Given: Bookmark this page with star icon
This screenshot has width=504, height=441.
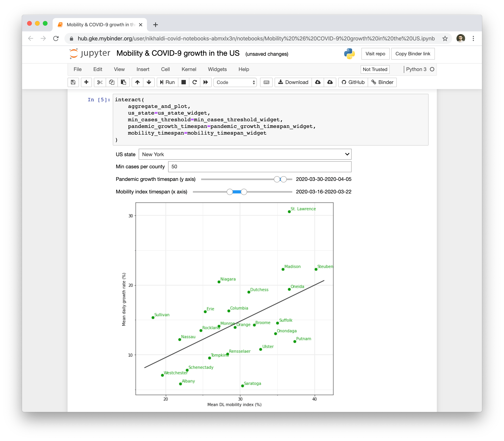Looking at the screenshot, I should [445, 38].
